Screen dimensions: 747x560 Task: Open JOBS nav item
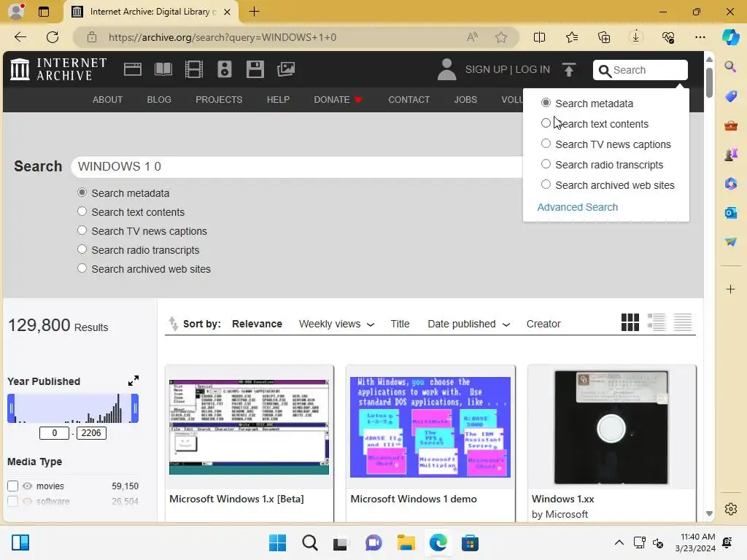(465, 99)
